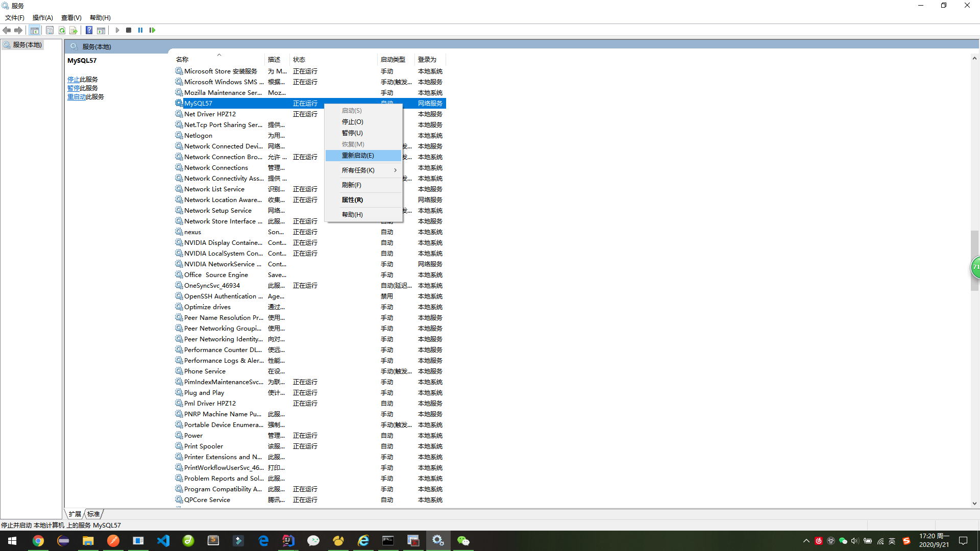
Task: Click the Back navigation arrow icon
Action: click(x=7, y=30)
